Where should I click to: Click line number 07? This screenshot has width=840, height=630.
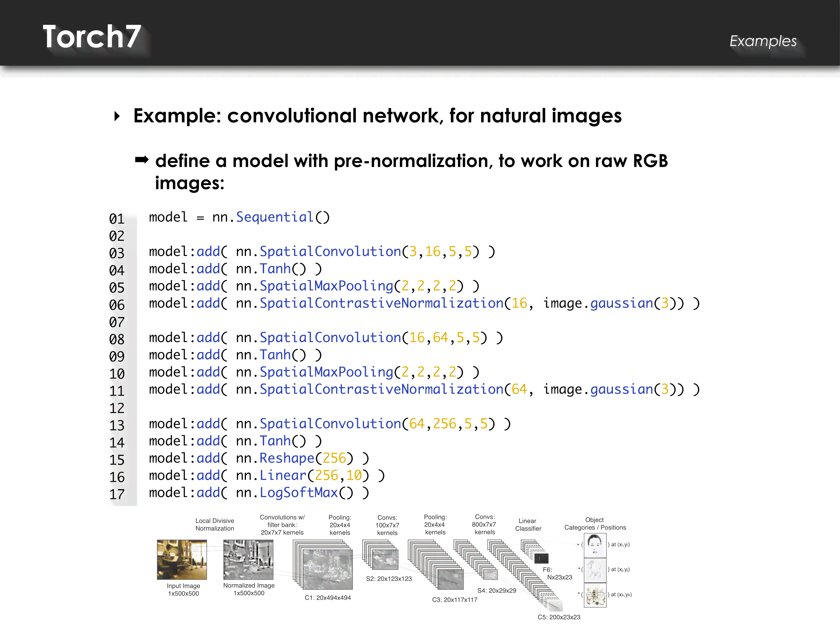pyautogui.click(x=117, y=322)
